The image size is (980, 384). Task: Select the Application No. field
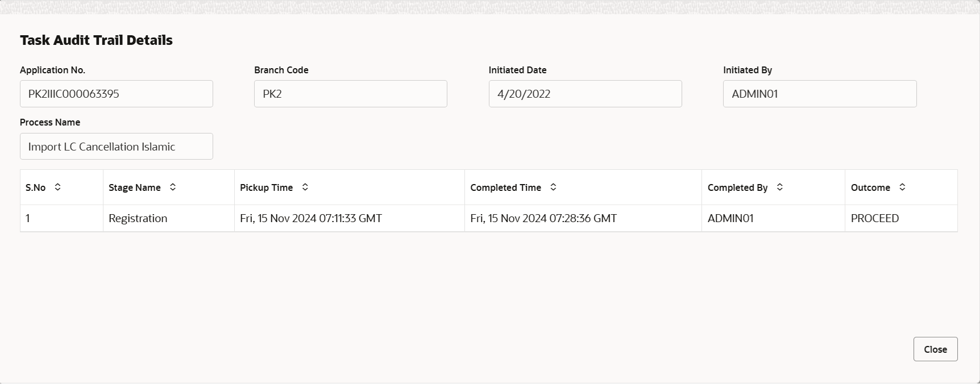[x=117, y=94]
